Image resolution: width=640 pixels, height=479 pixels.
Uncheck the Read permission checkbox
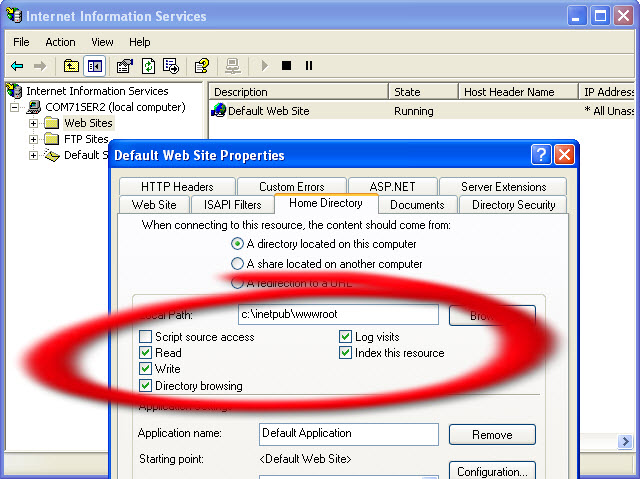(x=145, y=353)
